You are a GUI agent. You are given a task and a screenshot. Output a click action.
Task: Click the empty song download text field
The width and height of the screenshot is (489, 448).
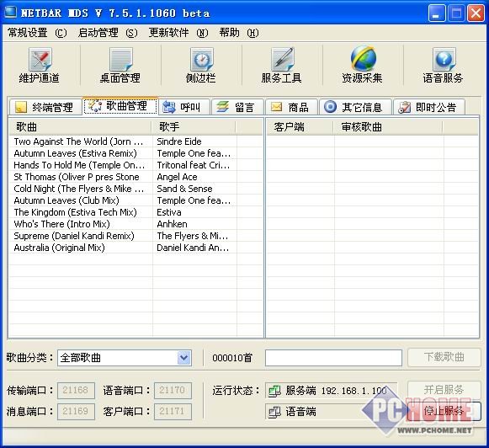tap(333, 358)
